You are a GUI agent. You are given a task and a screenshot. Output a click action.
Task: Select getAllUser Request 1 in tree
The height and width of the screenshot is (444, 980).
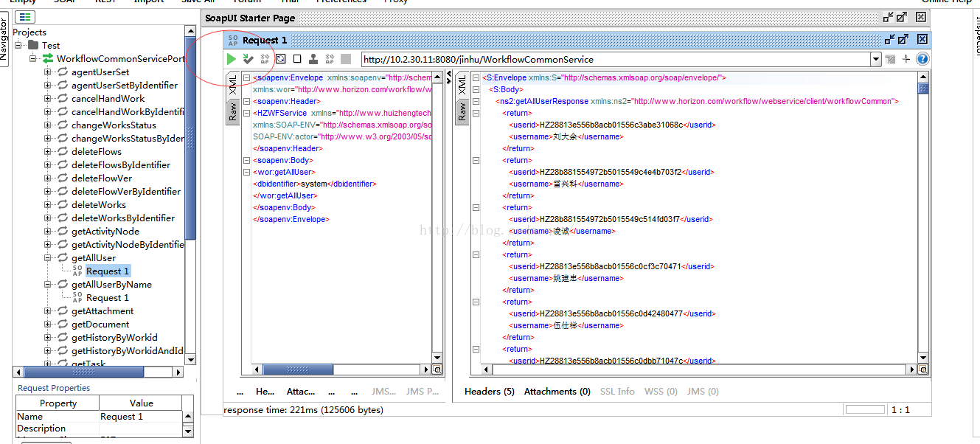tap(108, 271)
